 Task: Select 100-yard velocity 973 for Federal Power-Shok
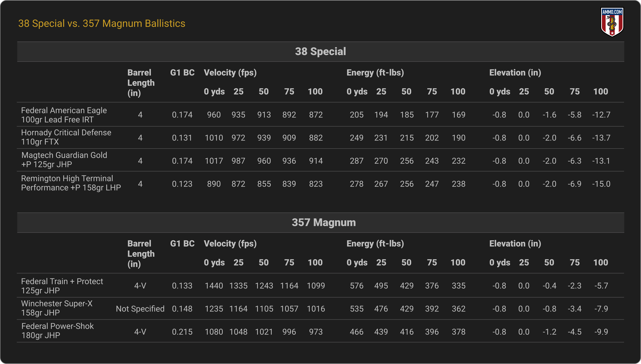click(x=316, y=332)
